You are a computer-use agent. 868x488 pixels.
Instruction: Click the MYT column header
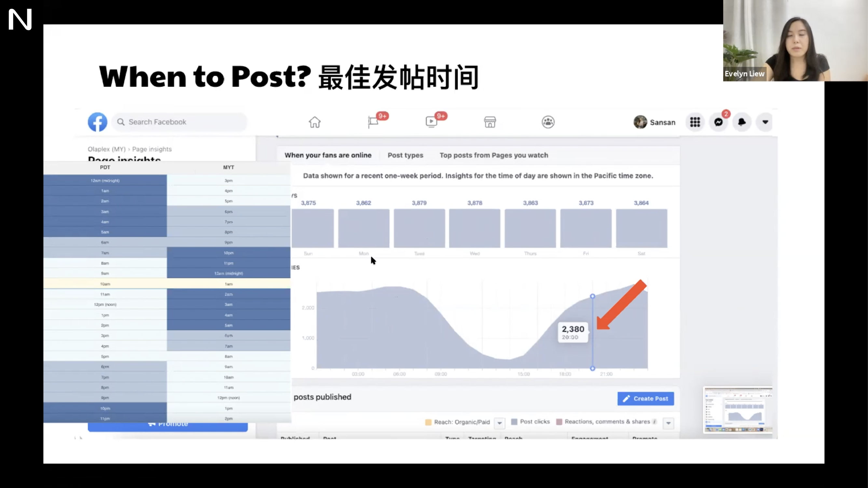pyautogui.click(x=228, y=167)
